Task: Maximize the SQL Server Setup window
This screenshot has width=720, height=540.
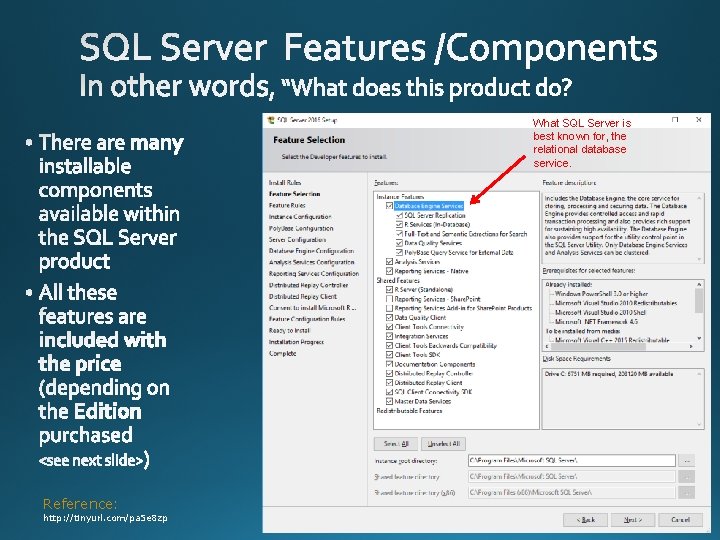Action: [x=675, y=120]
